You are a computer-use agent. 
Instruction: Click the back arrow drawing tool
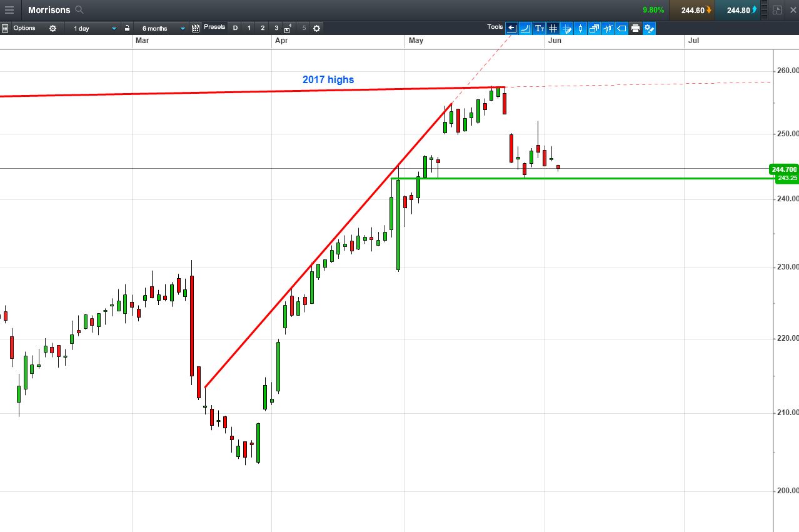511,28
